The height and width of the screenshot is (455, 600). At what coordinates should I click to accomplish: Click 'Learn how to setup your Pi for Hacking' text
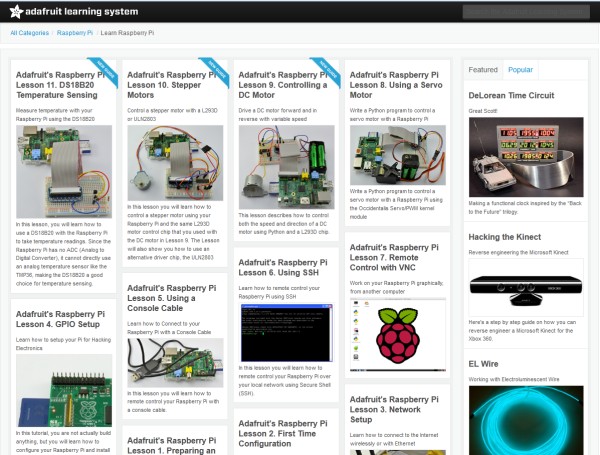click(64, 340)
